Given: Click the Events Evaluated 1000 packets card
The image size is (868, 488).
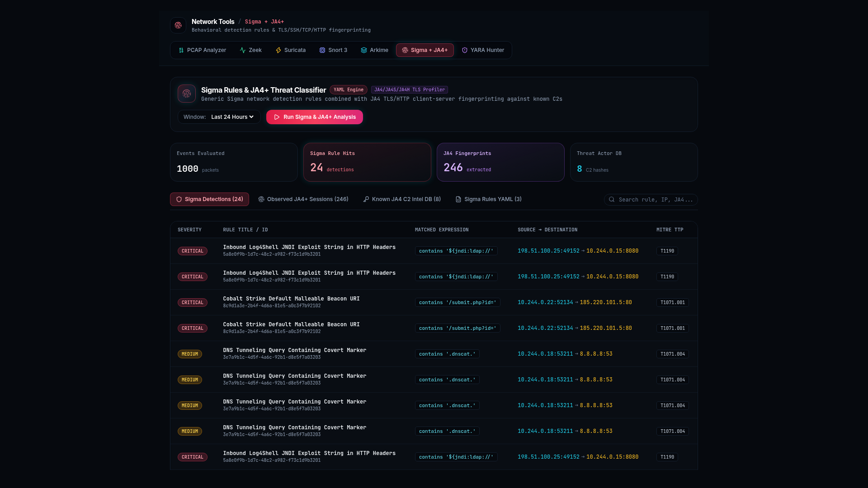Looking at the screenshot, I should pyautogui.click(x=234, y=162).
